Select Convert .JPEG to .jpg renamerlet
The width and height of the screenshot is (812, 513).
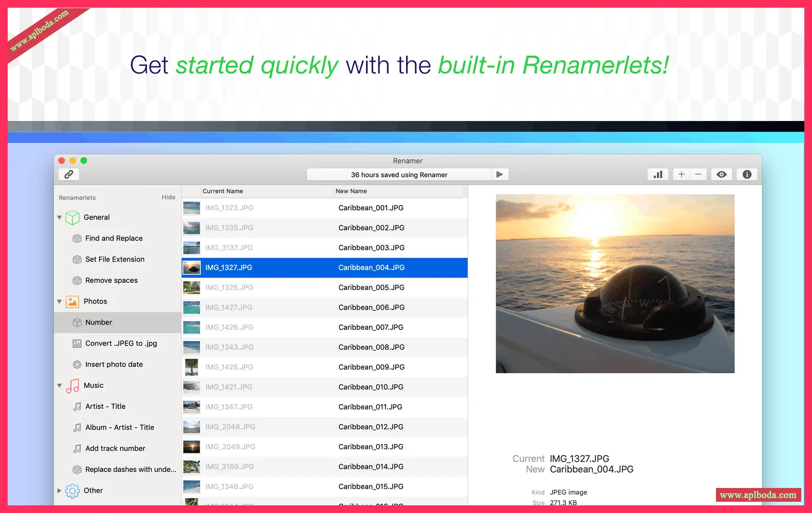tap(118, 344)
